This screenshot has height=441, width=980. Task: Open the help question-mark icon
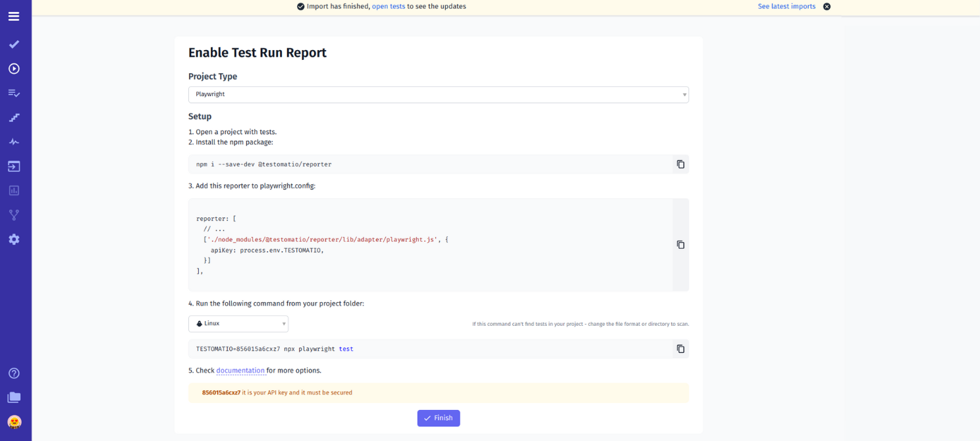click(14, 373)
